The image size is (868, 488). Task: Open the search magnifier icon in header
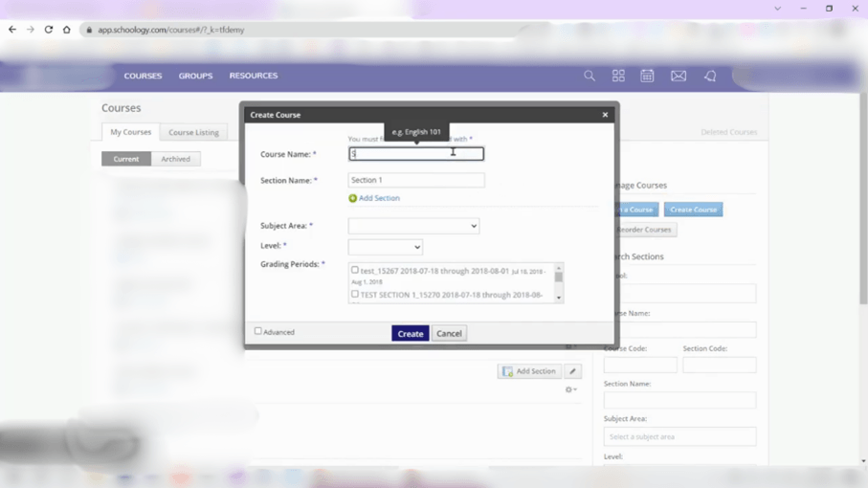(x=589, y=76)
